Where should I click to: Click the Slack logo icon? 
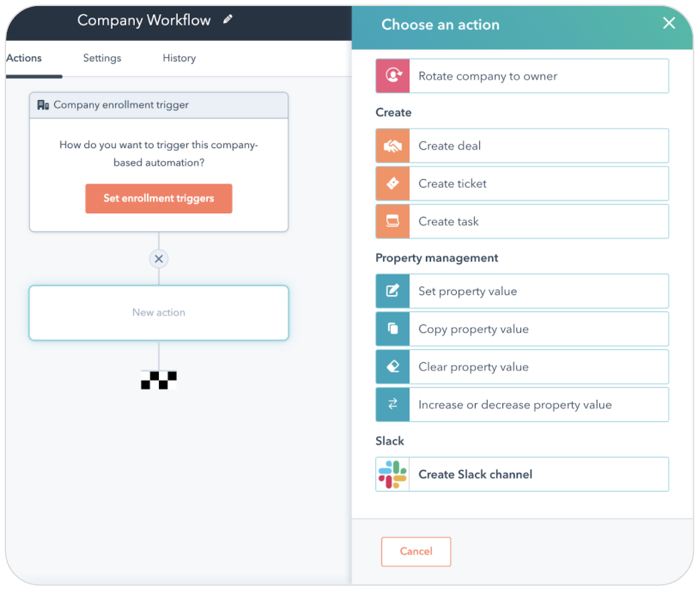(x=393, y=474)
